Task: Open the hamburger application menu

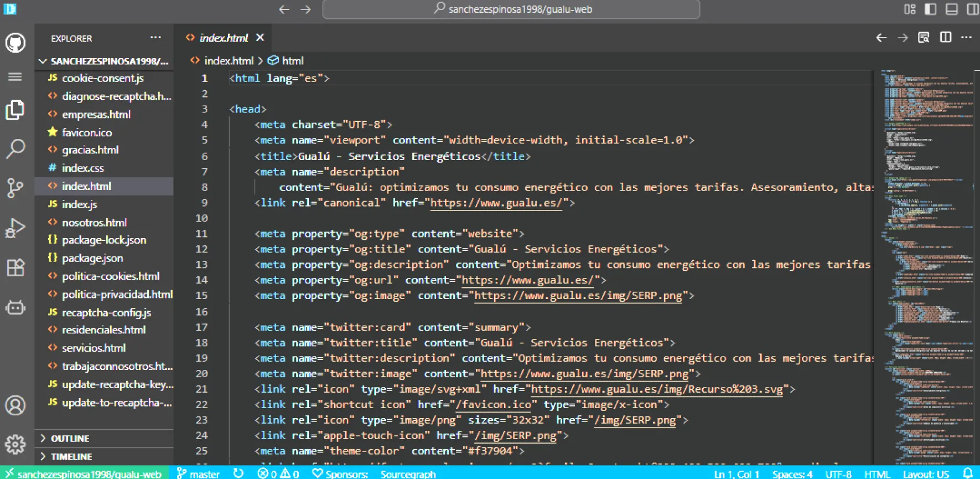Action: click(x=15, y=76)
